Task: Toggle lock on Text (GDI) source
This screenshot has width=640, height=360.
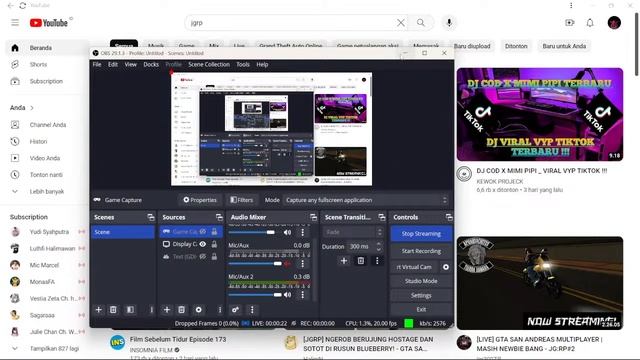Action: 214,257
